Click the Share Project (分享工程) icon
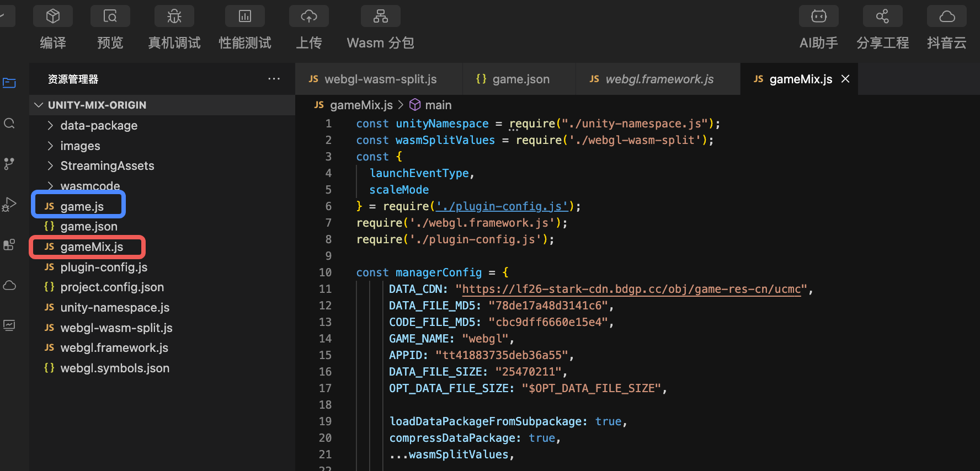 [x=883, y=17]
